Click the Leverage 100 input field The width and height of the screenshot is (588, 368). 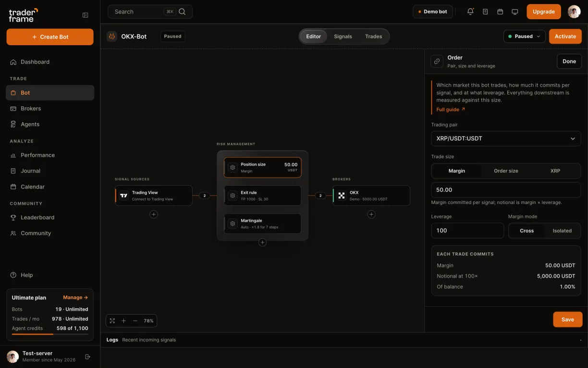tap(467, 230)
